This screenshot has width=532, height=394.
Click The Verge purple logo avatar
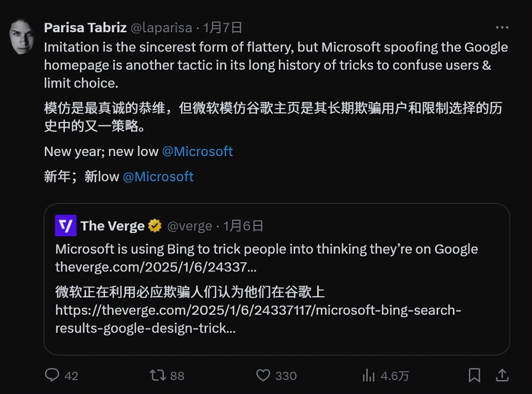[x=66, y=226]
